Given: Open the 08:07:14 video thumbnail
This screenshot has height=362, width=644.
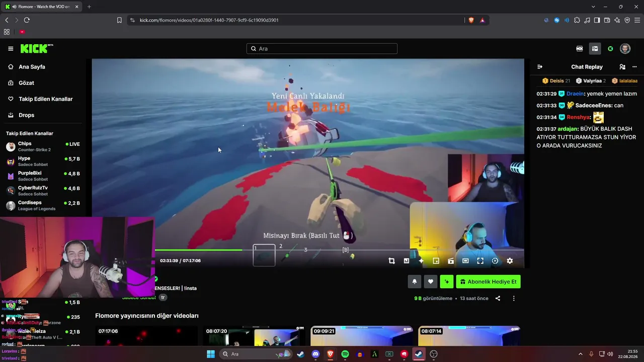Looking at the screenshot, I should coord(469,336).
